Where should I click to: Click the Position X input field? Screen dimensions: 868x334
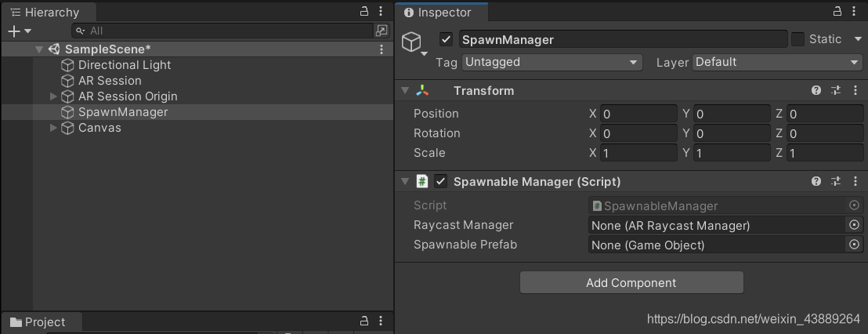pos(638,114)
